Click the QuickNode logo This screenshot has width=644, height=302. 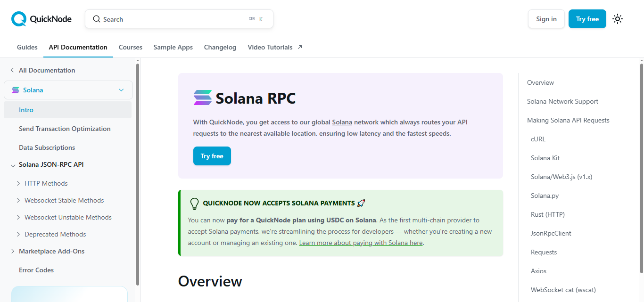pos(41,19)
